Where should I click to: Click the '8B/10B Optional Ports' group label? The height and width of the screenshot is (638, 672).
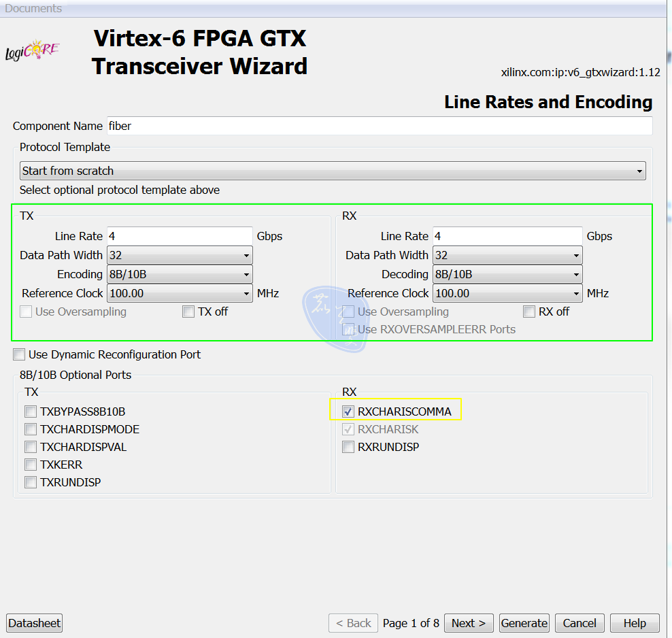(75, 375)
